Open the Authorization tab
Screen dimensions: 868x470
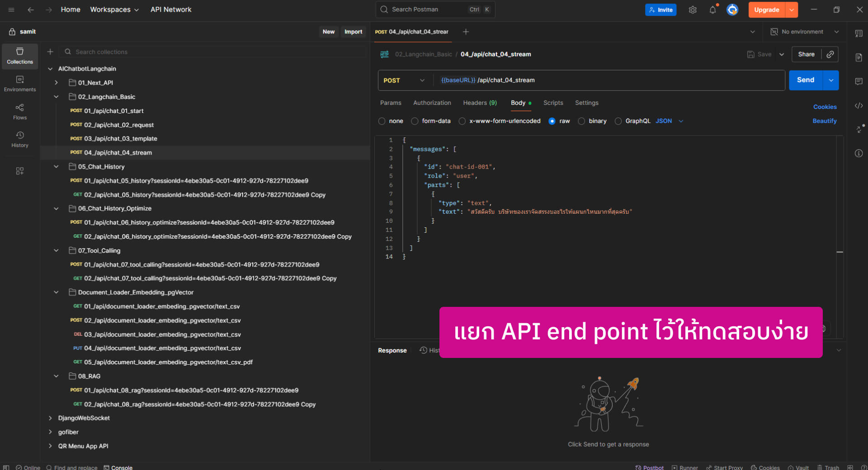tap(432, 103)
